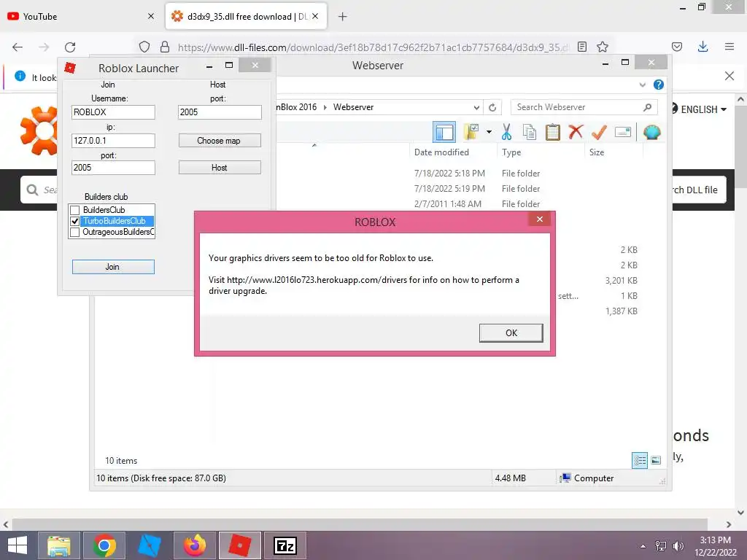The height and width of the screenshot is (560, 747).
Task: Select the Cut scissors icon
Action: click(x=506, y=132)
